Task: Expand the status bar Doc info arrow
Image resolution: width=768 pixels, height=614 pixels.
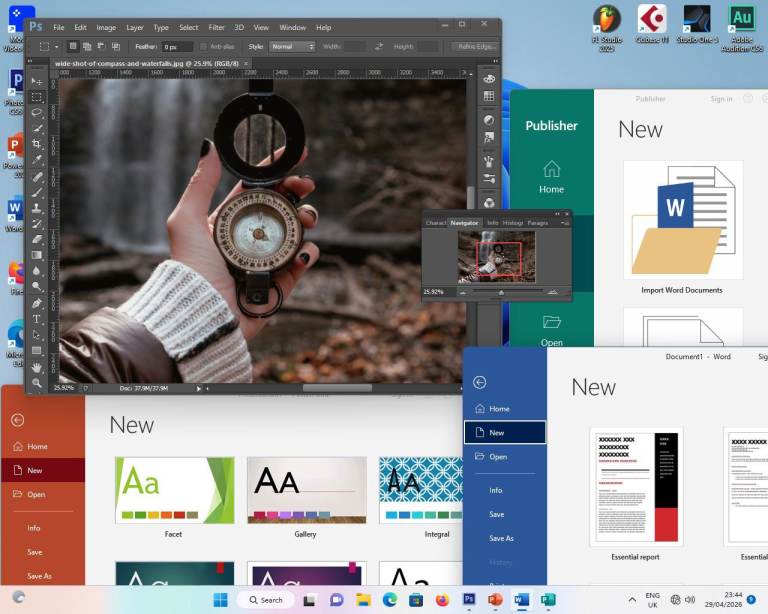Action: point(198,388)
